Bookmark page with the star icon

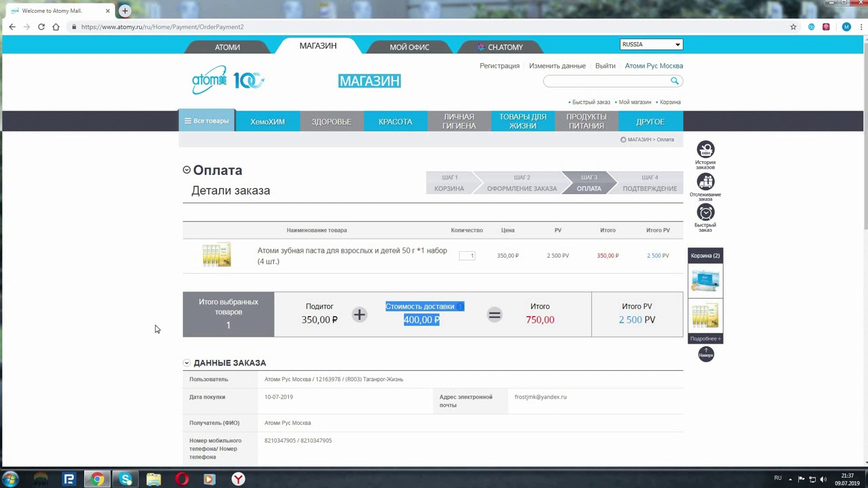pos(793,27)
